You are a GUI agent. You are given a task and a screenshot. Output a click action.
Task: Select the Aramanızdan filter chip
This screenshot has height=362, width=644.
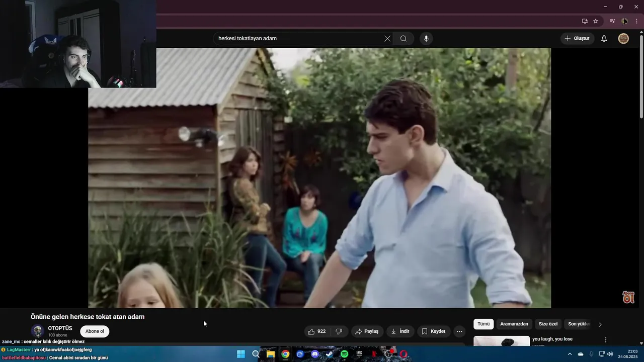point(514,324)
